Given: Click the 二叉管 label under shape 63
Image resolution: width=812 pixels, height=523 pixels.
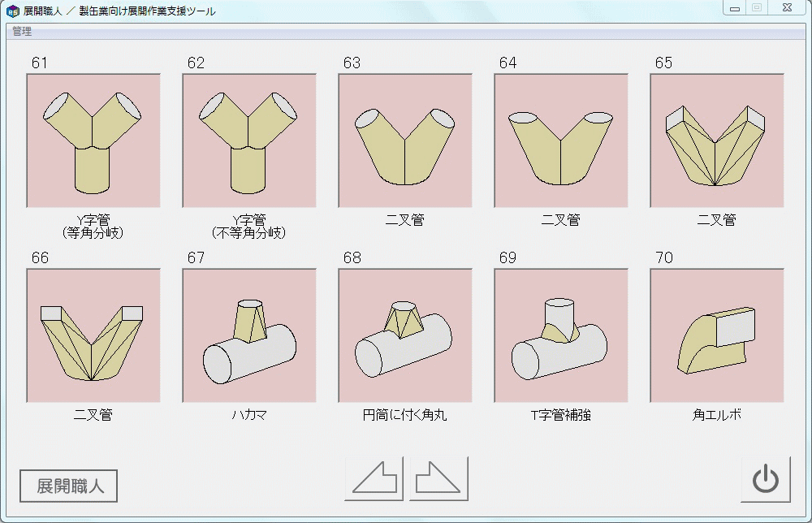Looking at the screenshot, I should (x=405, y=220).
